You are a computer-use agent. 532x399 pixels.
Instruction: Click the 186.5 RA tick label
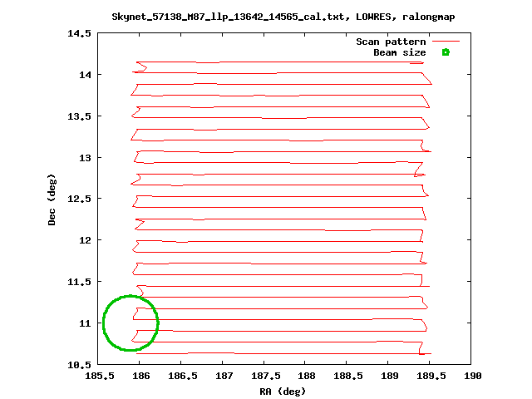point(183,376)
